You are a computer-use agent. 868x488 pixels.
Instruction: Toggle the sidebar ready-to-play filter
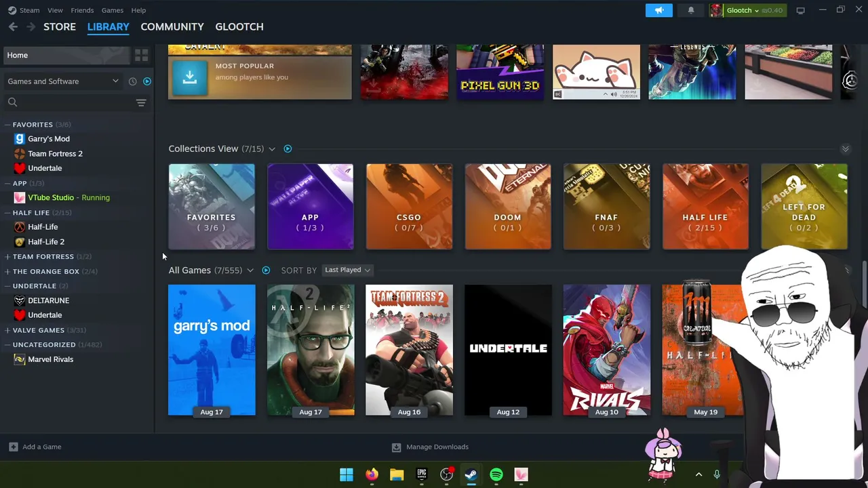(x=147, y=81)
